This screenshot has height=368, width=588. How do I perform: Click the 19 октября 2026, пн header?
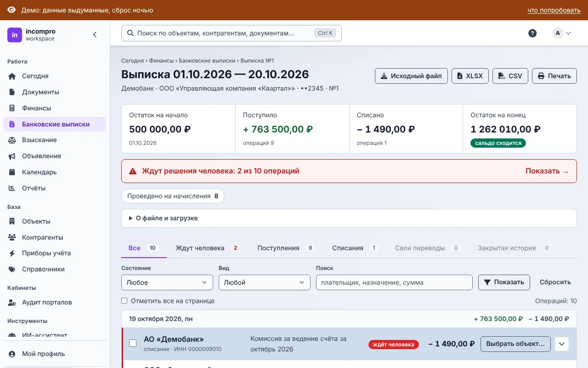click(161, 319)
